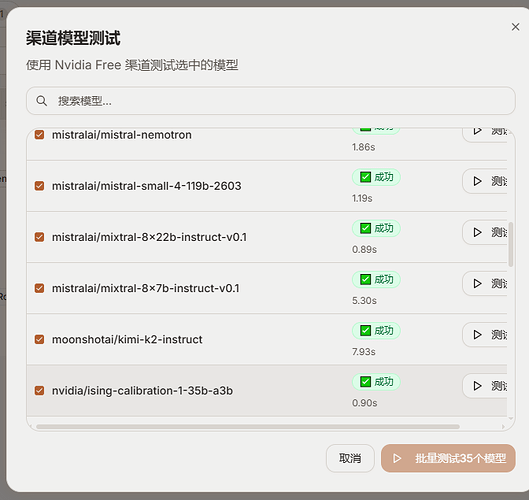Run test for kimi-k2-instruct
Screen dimensions: 529x500
[x=485, y=335]
